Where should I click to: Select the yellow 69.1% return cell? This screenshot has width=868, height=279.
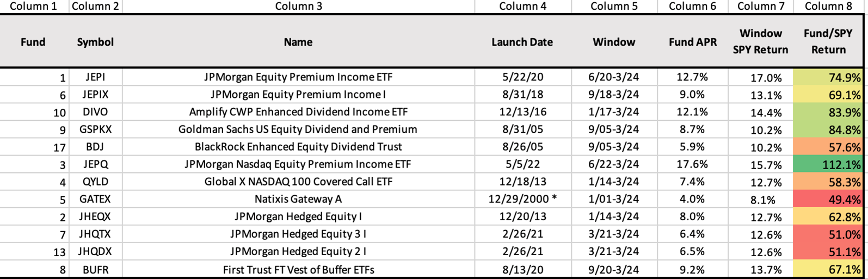pos(828,95)
